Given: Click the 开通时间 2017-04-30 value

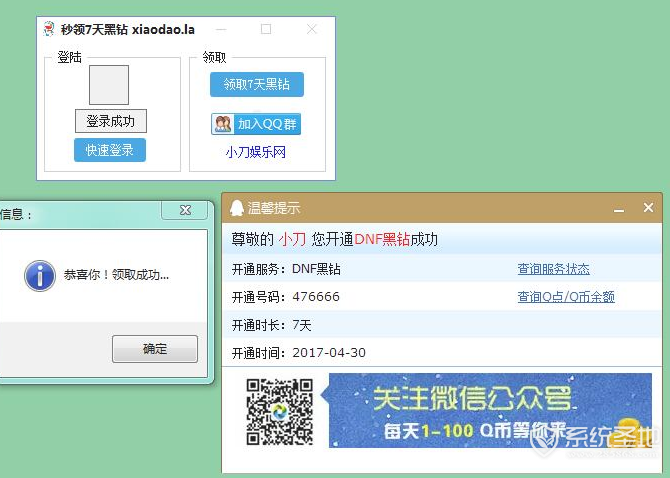Looking at the screenshot, I should (329, 353).
